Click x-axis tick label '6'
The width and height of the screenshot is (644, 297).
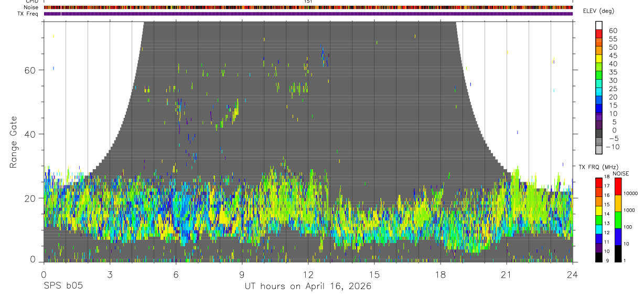click(x=176, y=274)
